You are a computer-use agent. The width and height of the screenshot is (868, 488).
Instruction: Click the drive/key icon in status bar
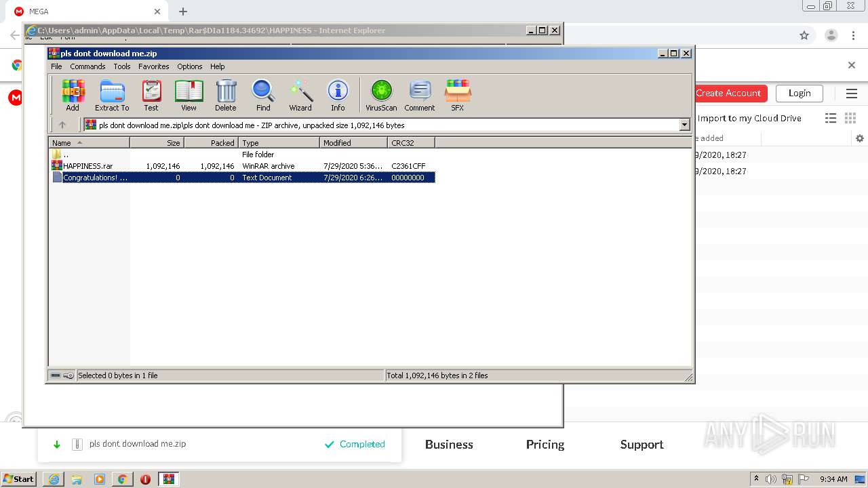click(62, 375)
